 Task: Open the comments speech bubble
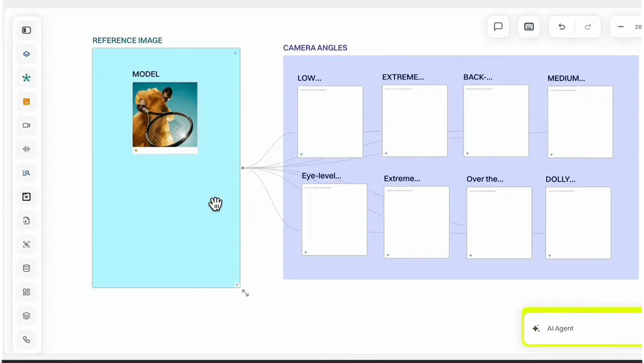[498, 27]
